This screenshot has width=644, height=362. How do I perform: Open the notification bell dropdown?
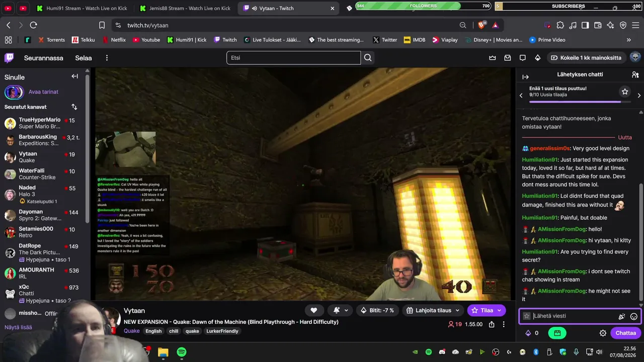coord(340,310)
